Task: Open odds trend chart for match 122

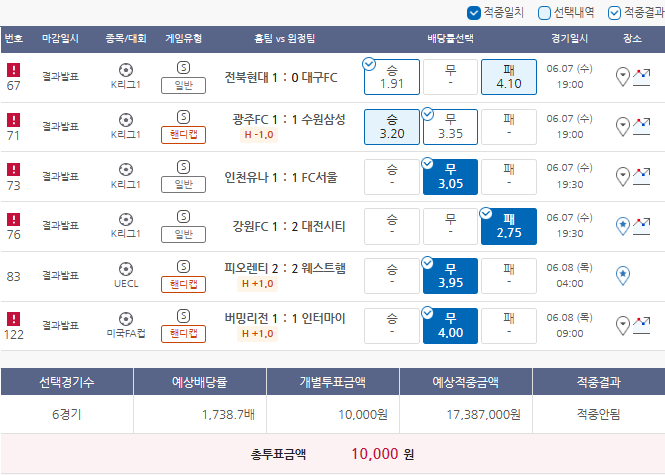Action: click(641, 326)
